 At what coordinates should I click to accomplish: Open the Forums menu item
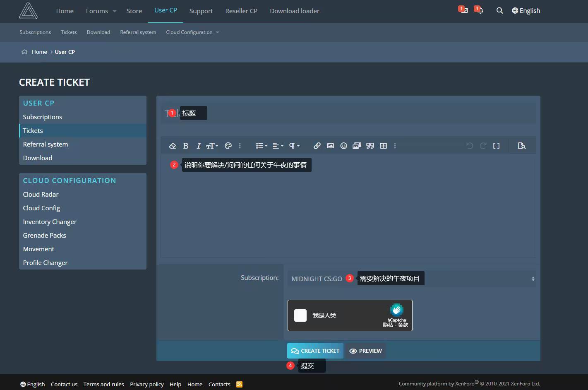point(97,11)
